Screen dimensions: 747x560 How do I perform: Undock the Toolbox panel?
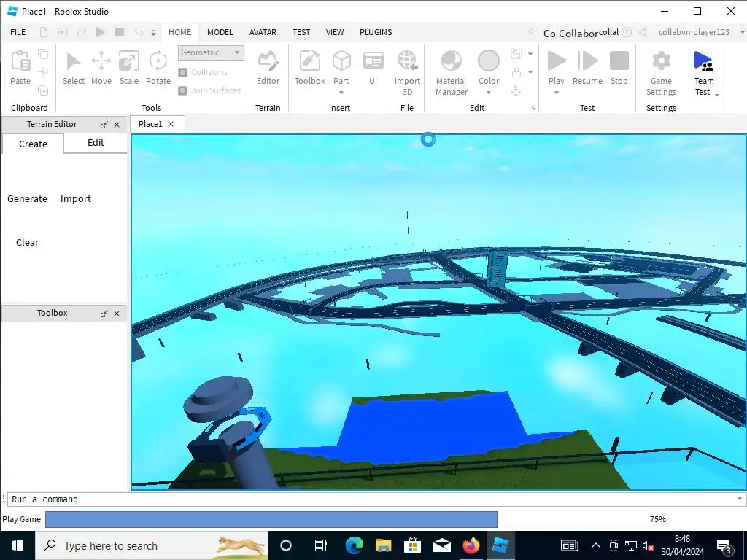[104, 314]
